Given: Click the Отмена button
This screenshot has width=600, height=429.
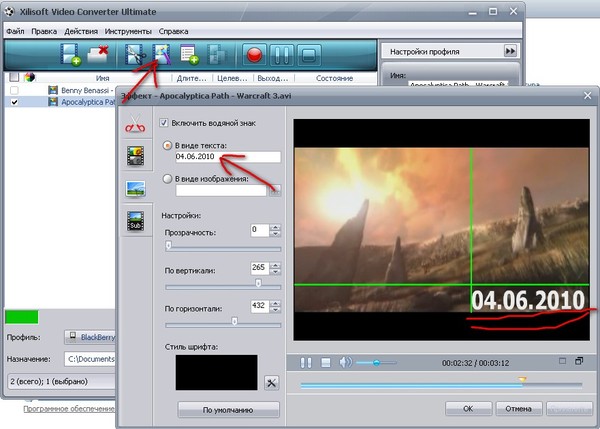Looking at the screenshot, I should tap(518, 409).
